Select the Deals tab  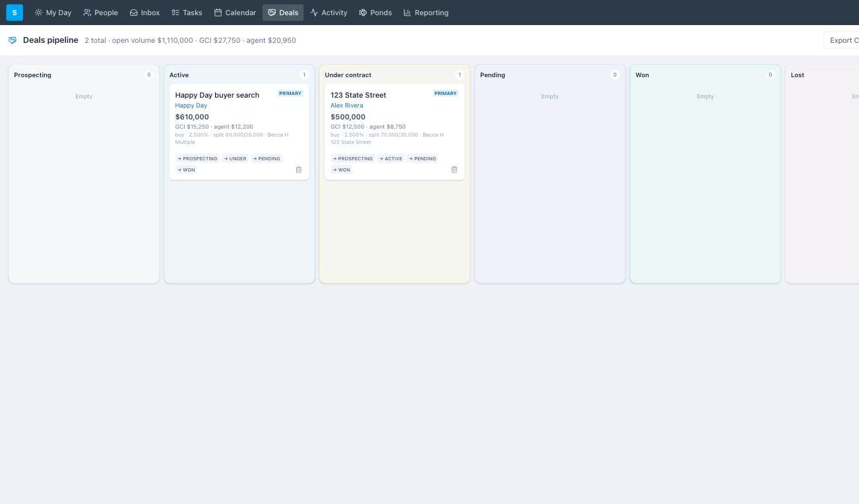(283, 13)
